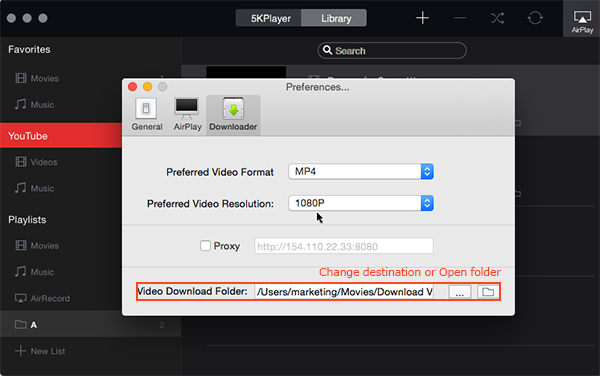Open General preferences tab icon
Viewport: 600px width, 376px height.
click(147, 115)
